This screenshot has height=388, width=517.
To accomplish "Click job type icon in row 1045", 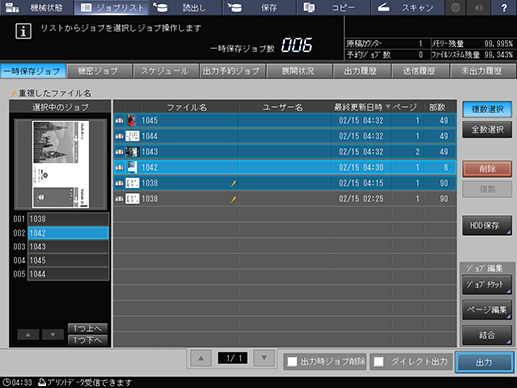I will pyautogui.click(x=119, y=120).
